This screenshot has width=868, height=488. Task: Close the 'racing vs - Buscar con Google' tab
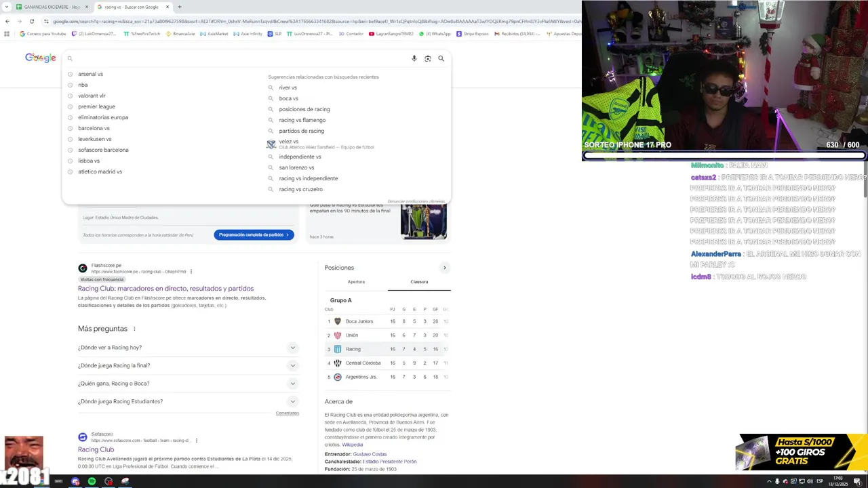167,7
